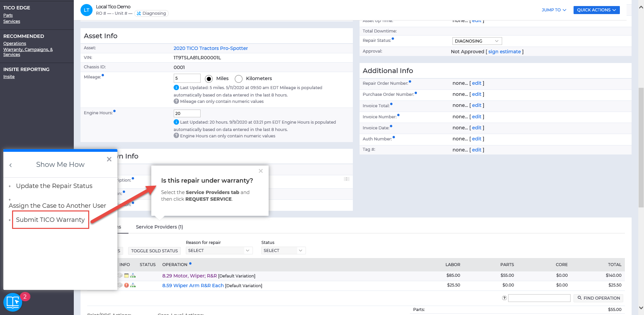Click the mileage numeric values help icon
Screen dimensions: 644x315
[176, 101]
